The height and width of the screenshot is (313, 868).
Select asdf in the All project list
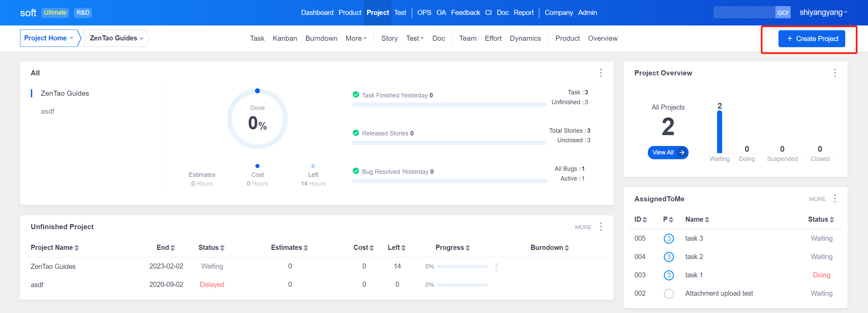pyautogui.click(x=47, y=112)
